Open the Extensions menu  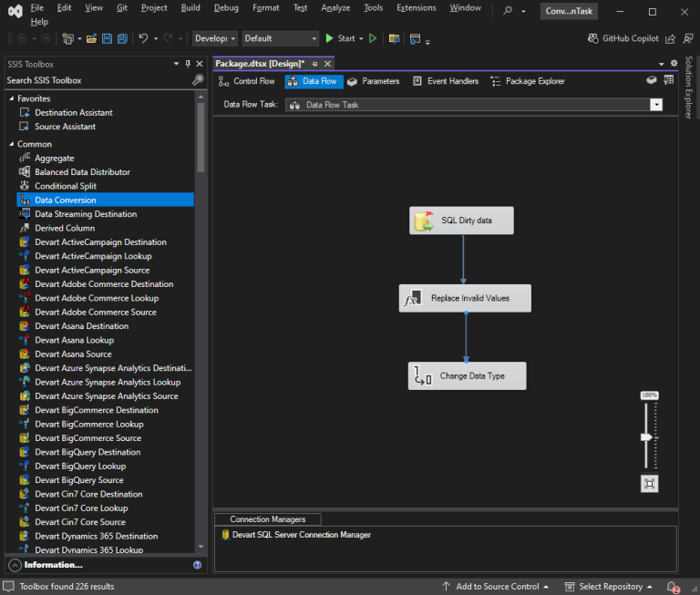416,7
